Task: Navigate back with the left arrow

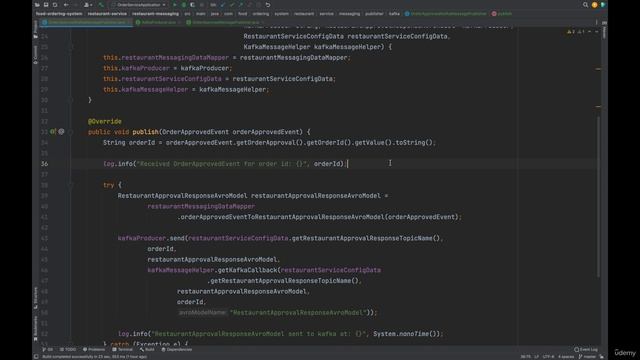Action: pyautogui.click(x=66, y=5)
